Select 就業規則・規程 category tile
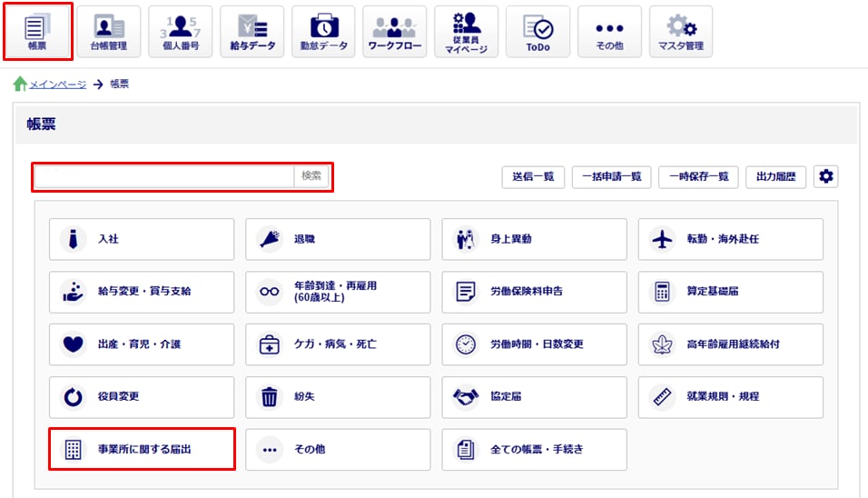 pyautogui.click(x=731, y=397)
